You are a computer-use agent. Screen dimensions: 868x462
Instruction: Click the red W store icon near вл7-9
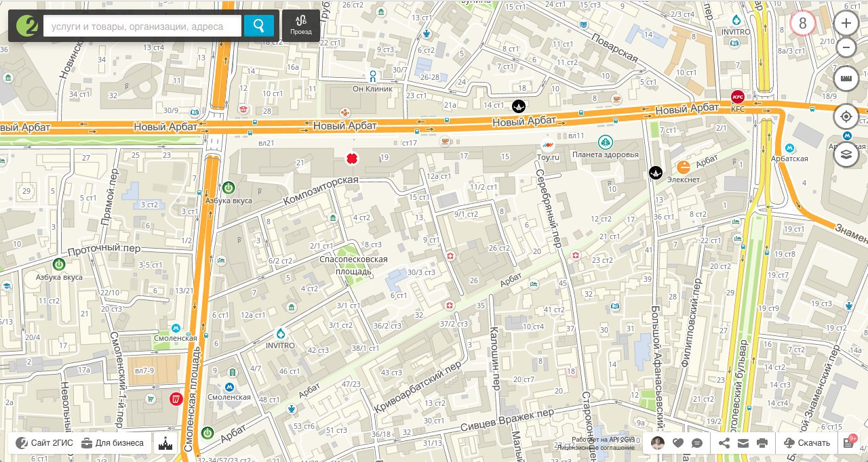tap(176, 398)
